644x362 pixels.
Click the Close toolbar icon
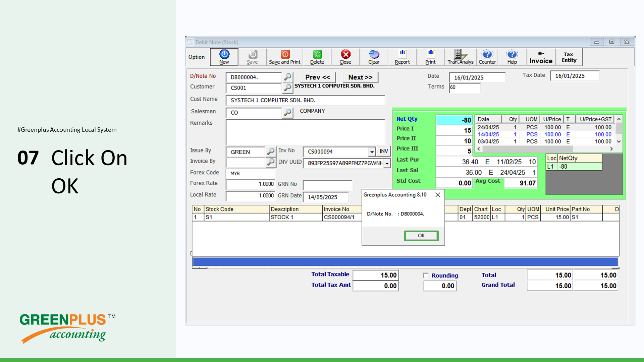pos(345,57)
